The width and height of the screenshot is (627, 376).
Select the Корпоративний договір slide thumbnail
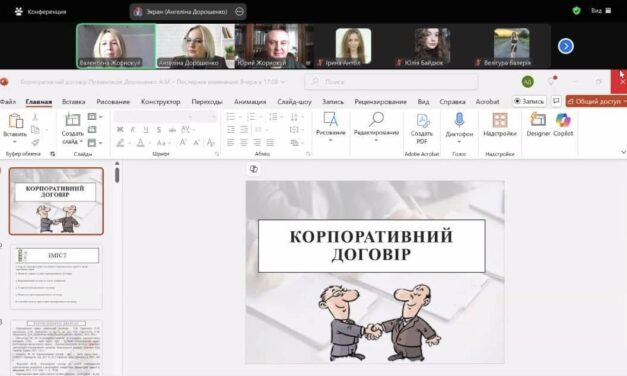(56, 201)
